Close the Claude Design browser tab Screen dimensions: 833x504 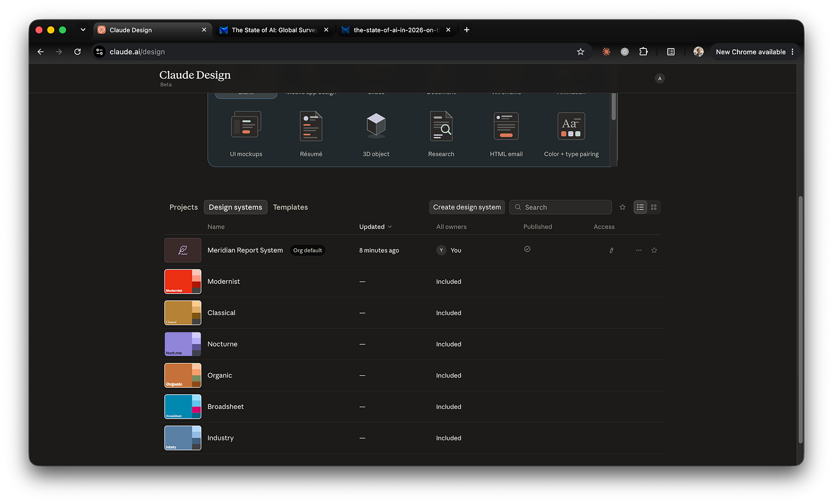(204, 30)
